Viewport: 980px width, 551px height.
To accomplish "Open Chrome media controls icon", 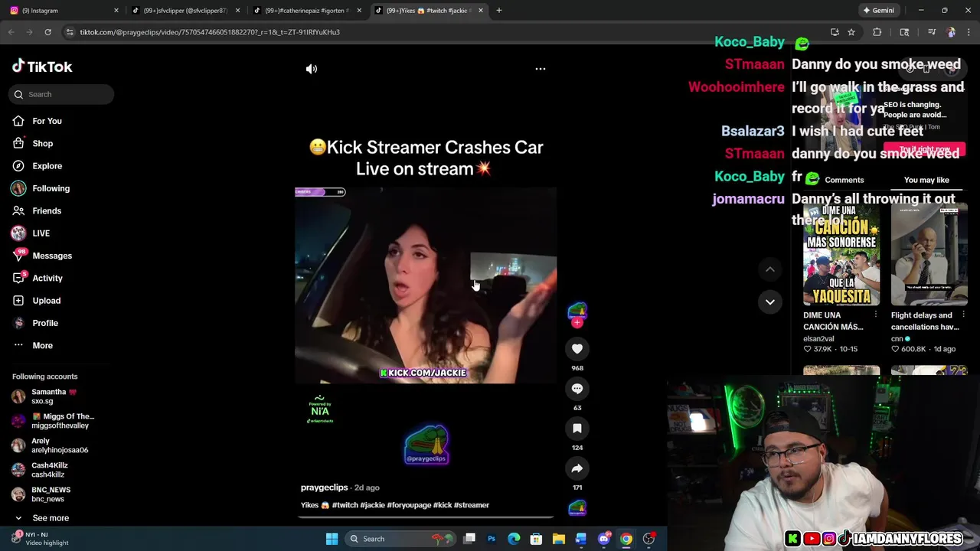I will click(x=932, y=32).
